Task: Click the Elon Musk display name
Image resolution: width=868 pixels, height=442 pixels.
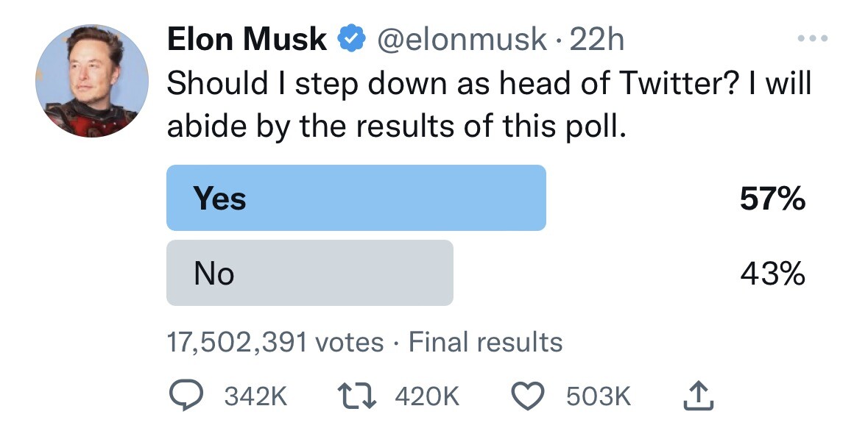Action: click(x=247, y=39)
